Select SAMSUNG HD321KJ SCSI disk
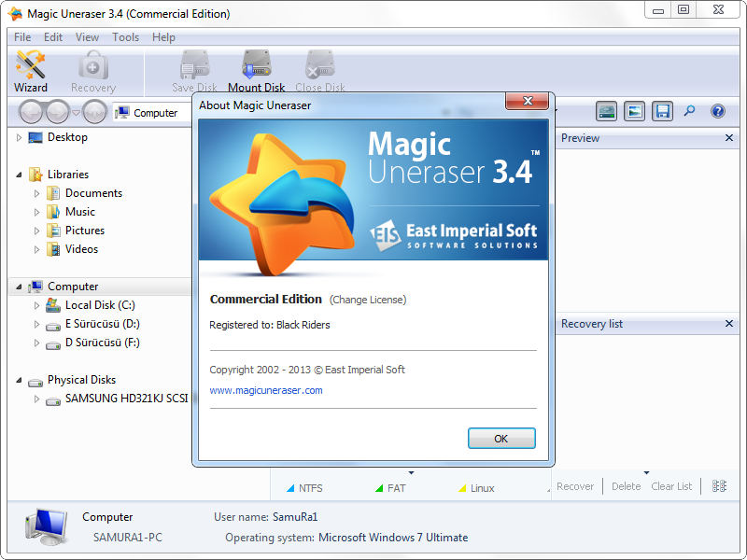The height and width of the screenshot is (560, 747). coord(127,399)
